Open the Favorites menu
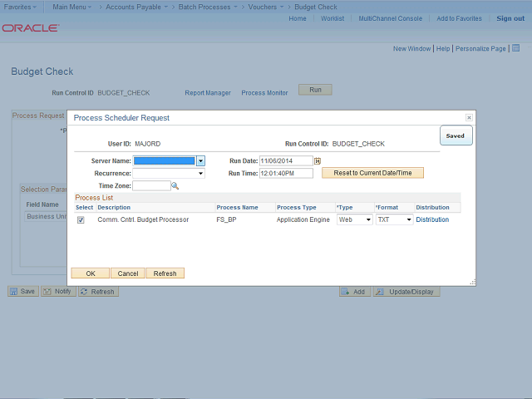The height and width of the screenshot is (399, 532). 21,7
